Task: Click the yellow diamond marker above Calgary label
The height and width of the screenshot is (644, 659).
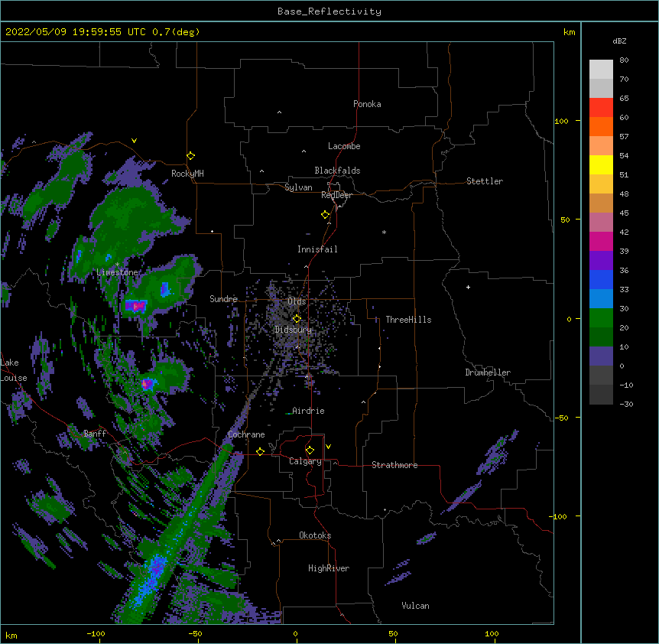Action: click(310, 450)
